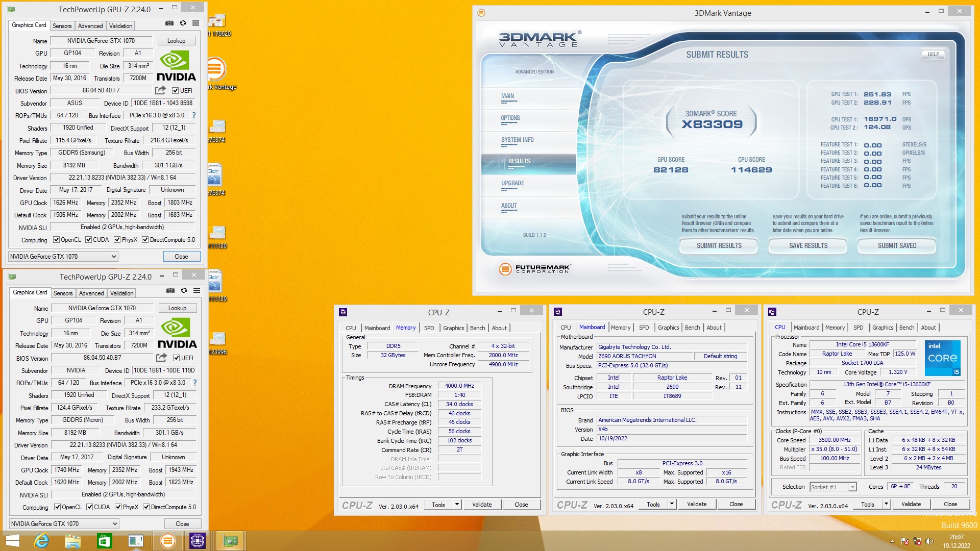The image size is (980, 551).
Task: Click the Bus Interface question mark in top GPU-Z
Action: [x=194, y=115]
